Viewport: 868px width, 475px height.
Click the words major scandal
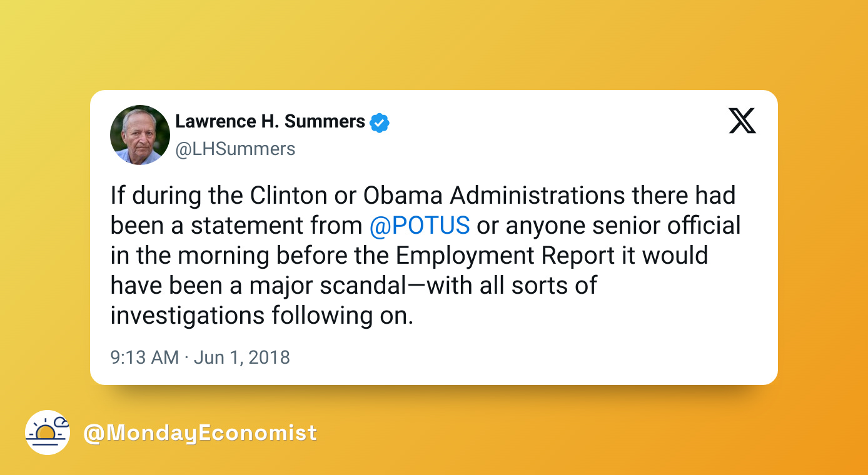click(x=328, y=286)
